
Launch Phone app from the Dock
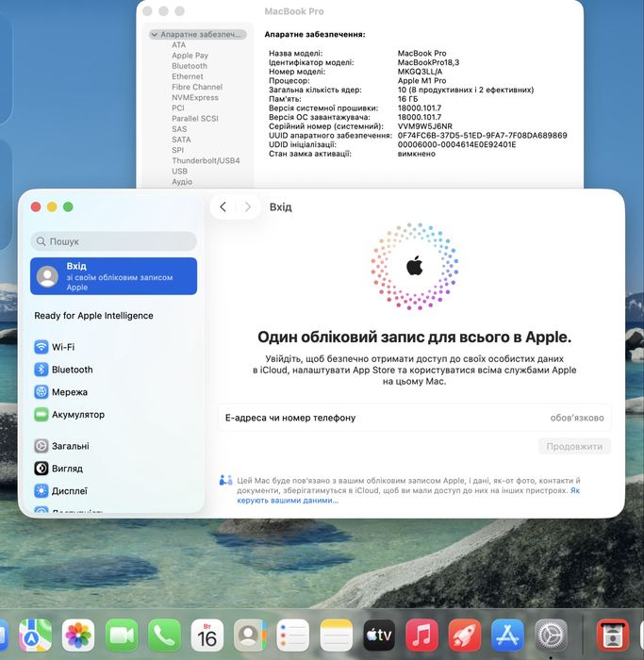165,635
